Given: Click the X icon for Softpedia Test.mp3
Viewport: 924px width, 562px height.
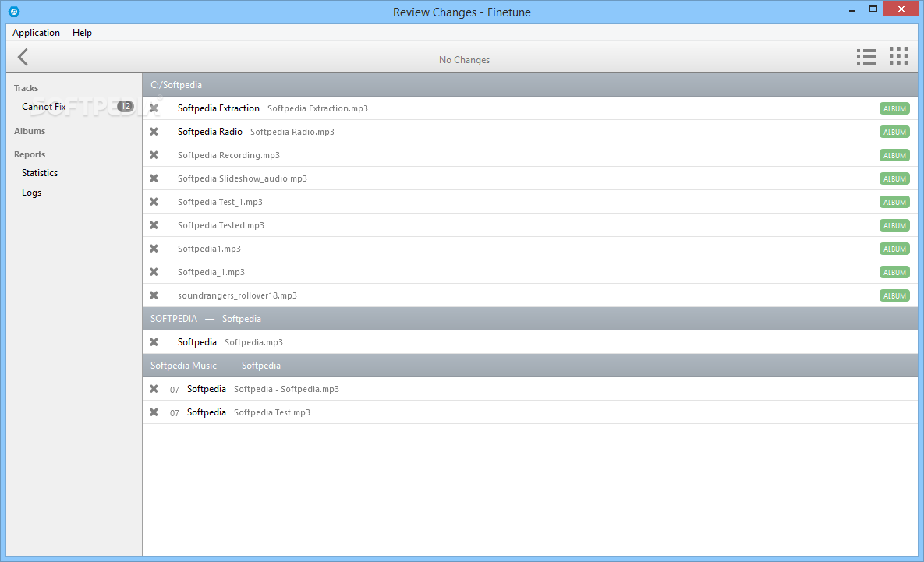Looking at the screenshot, I should click(154, 412).
